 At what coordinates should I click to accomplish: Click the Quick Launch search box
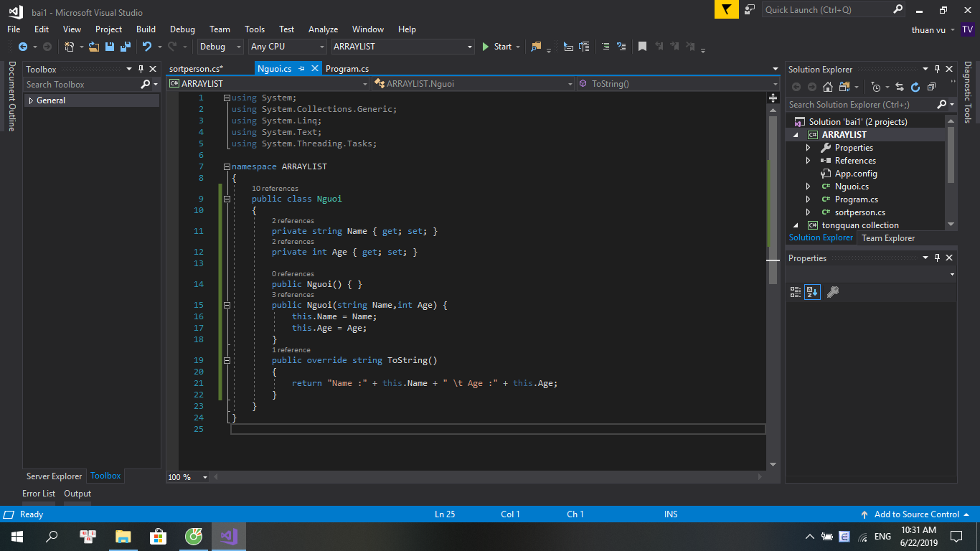[x=826, y=10]
